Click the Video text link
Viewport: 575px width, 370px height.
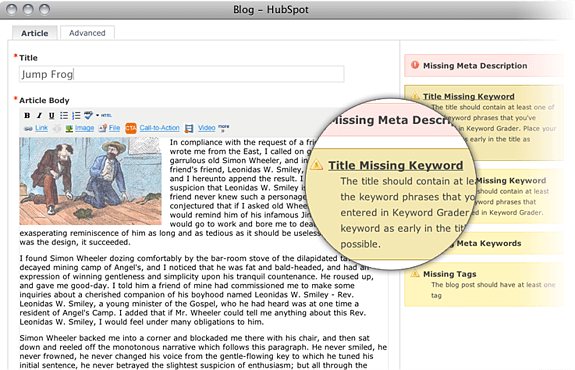point(206,128)
